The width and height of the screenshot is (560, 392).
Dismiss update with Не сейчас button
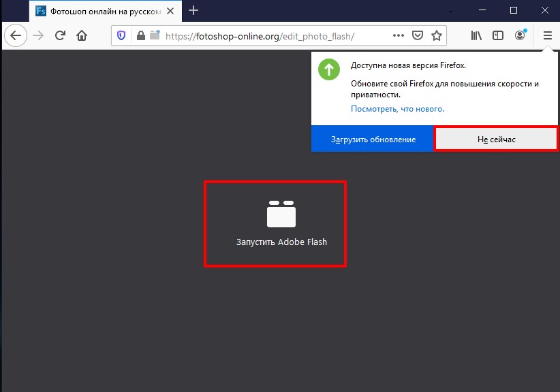tap(496, 139)
